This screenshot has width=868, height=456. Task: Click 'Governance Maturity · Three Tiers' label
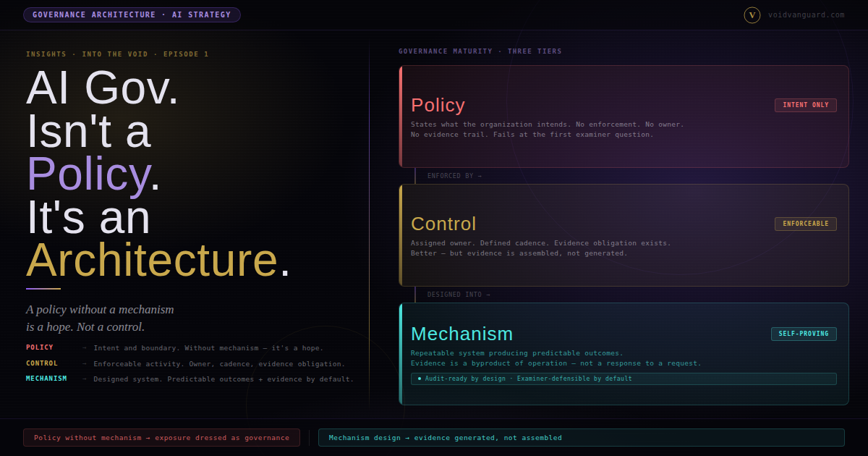[480, 51]
